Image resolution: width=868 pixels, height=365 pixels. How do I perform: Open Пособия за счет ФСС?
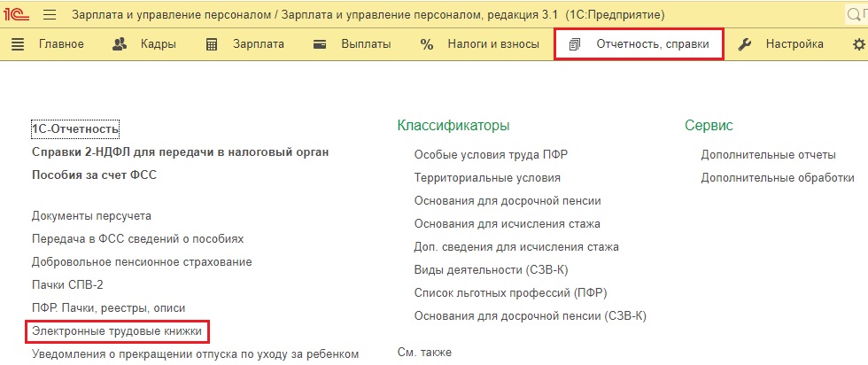tap(94, 175)
